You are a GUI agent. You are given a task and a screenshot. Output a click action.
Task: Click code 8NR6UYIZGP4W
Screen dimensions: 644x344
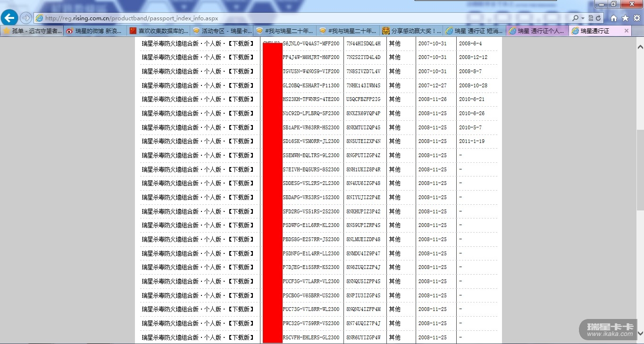[363, 337]
